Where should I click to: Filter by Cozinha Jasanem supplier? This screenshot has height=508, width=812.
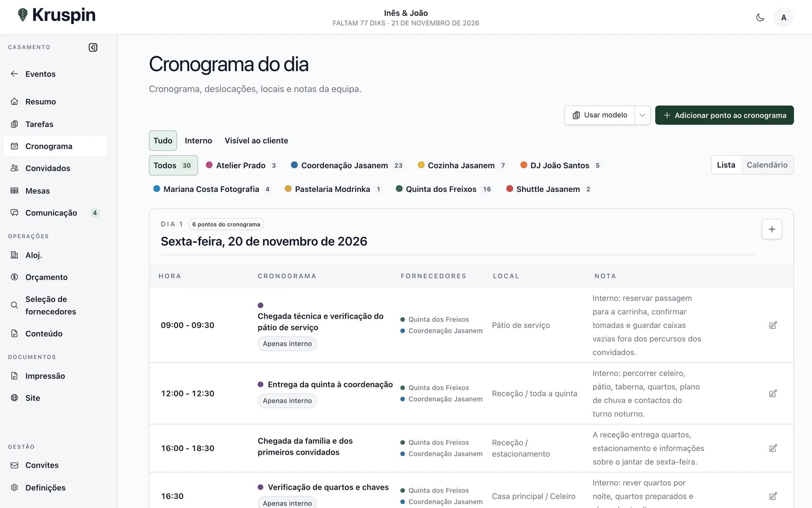tap(462, 165)
